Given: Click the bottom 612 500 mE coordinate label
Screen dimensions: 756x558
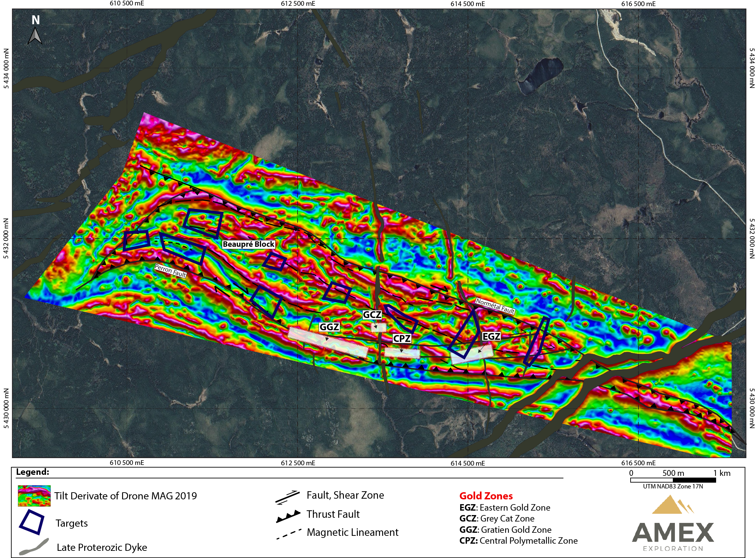Looking at the screenshot, I should [298, 463].
